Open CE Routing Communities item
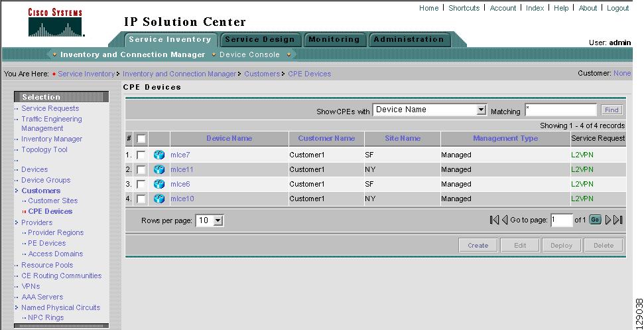The height and width of the screenshot is (330, 644). click(61, 276)
